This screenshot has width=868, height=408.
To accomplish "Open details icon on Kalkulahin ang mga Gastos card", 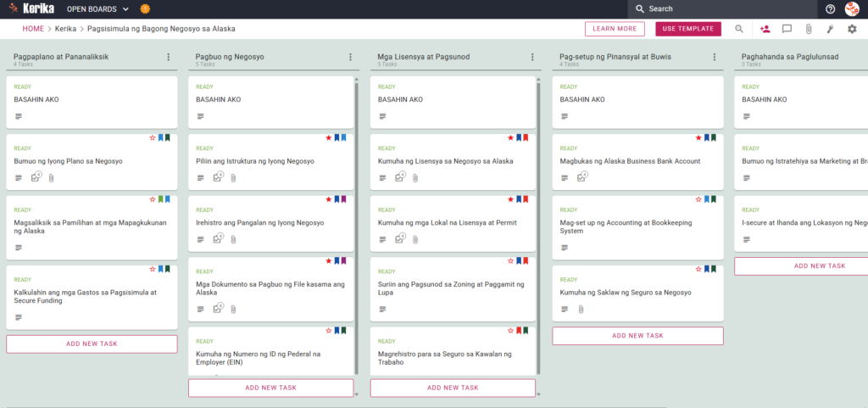I will [x=19, y=317].
